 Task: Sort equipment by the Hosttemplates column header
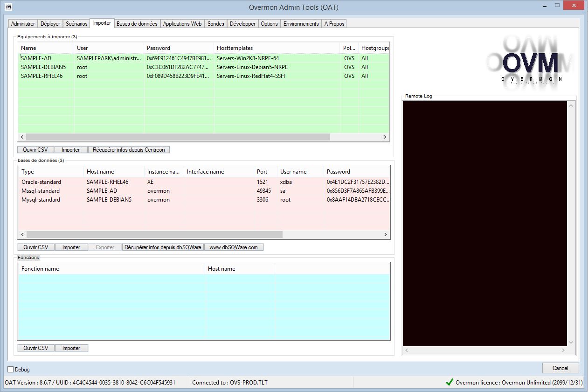277,48
